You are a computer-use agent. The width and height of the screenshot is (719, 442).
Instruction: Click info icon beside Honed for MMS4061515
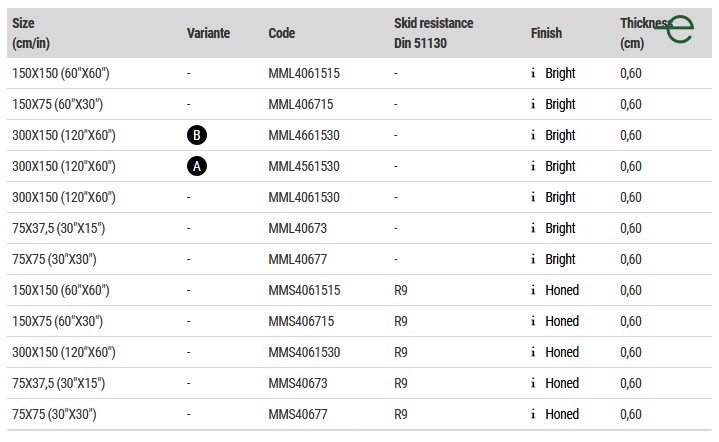pos(533,290)
